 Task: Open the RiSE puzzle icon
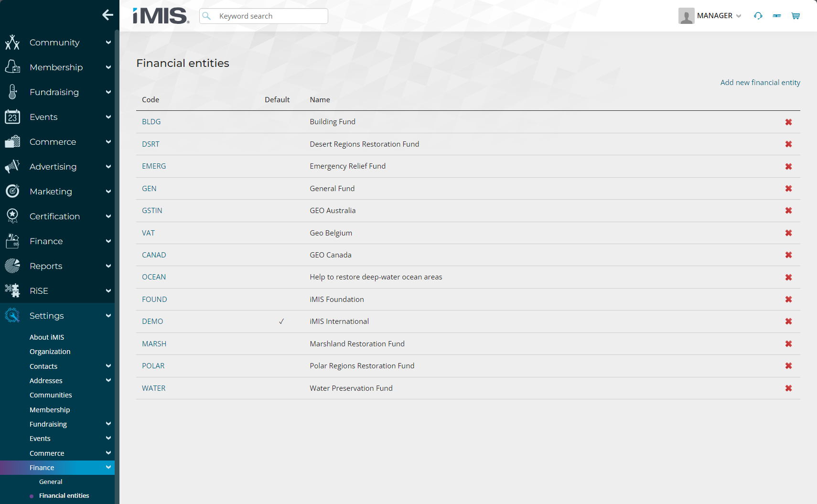[x=12, y=290]
